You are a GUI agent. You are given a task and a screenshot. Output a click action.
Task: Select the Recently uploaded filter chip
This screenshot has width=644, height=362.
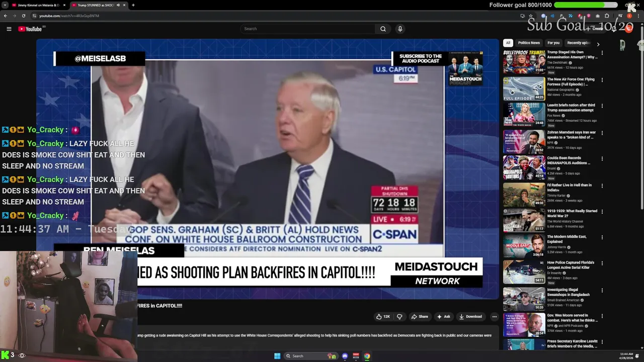[x=579, y=43]
